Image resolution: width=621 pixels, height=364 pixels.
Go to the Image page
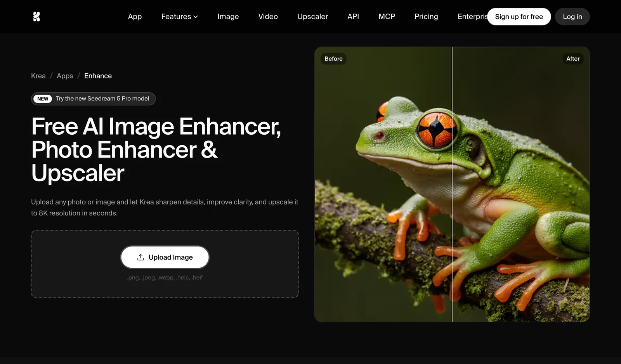click(228, 17)
